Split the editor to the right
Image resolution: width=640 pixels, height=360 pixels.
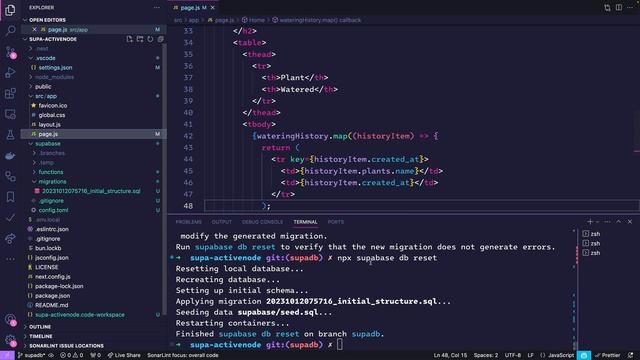click(619, 8)
